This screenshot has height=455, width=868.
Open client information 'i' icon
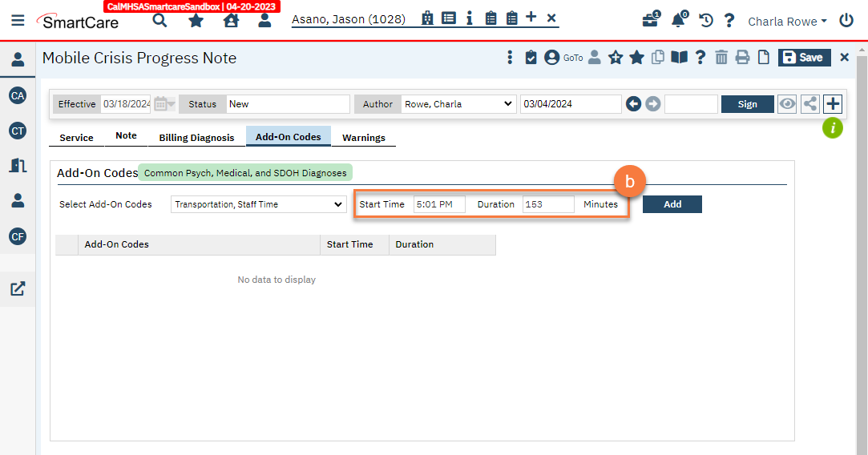[x=470, y=18]
